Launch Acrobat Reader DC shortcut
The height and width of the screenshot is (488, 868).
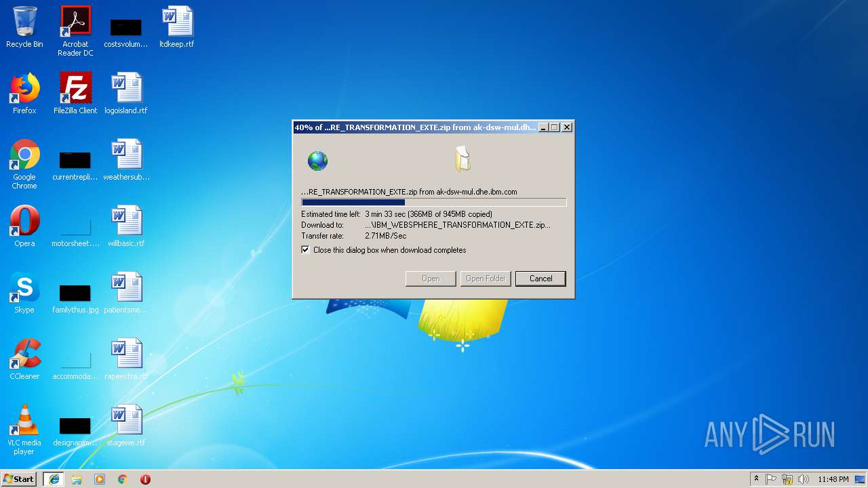pyautogui.click(x=75, y=31)
